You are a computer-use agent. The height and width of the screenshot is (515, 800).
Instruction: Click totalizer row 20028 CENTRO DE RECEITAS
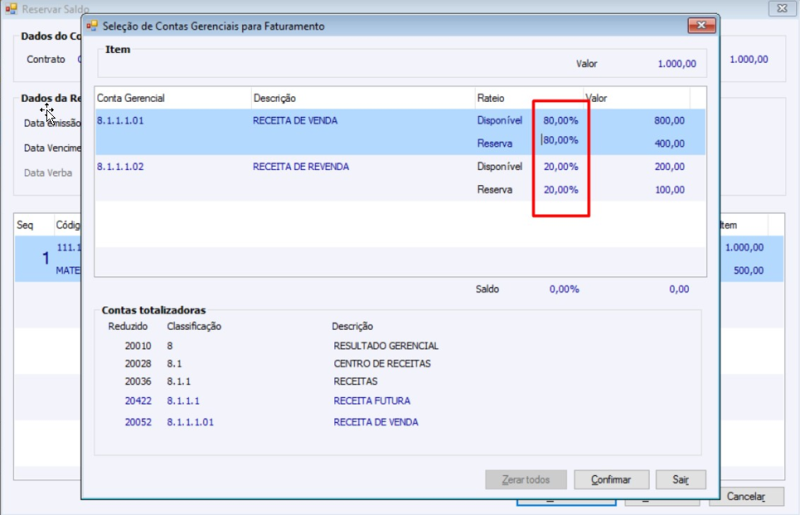point(278,363)
